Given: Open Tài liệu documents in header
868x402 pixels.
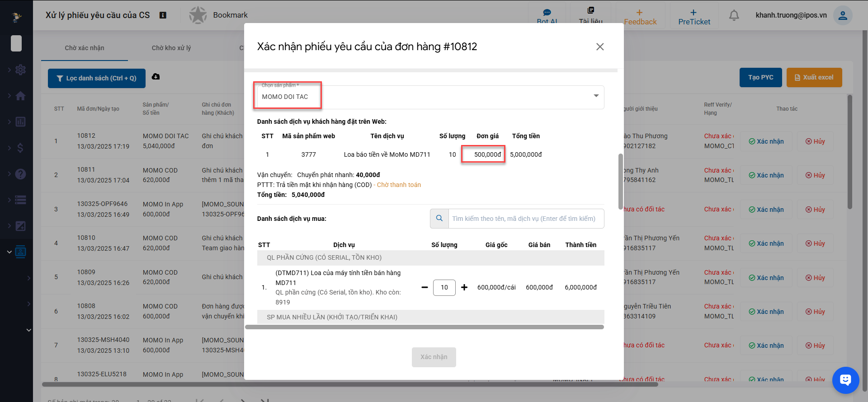Looking at the screenshot, I should point(590,16).
